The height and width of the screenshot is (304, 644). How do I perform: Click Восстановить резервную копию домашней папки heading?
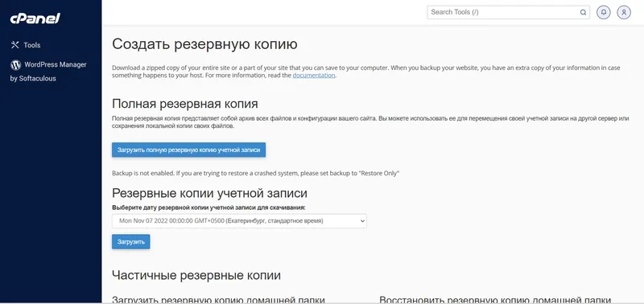[x=495, y=299]
